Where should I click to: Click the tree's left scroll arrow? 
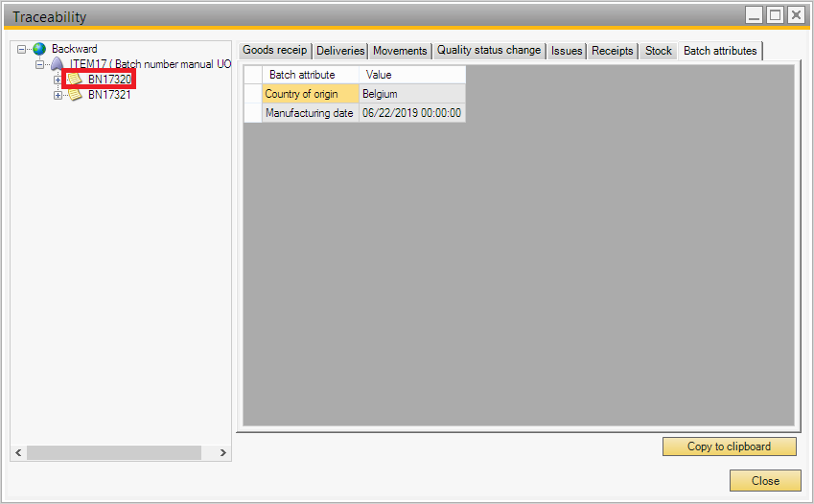[x=18, y=452]
